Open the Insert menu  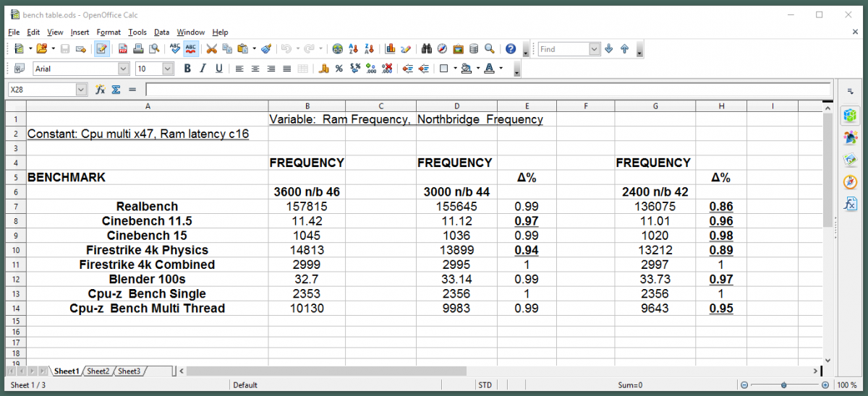(80, 32)
